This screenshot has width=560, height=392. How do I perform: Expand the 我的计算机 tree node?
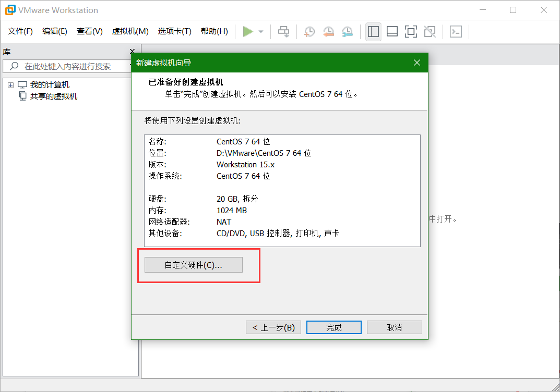[x=11, y=85]
